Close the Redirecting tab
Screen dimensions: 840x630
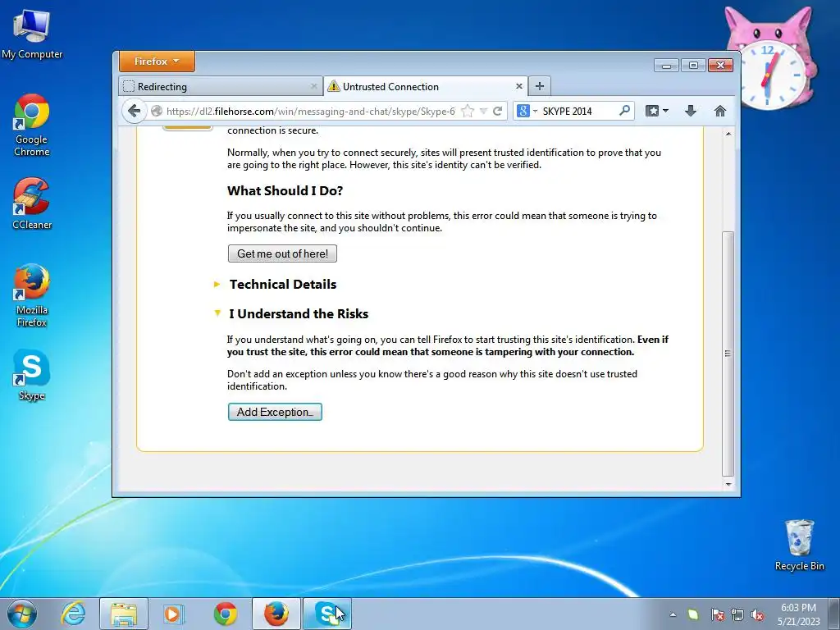click(314, 86)
